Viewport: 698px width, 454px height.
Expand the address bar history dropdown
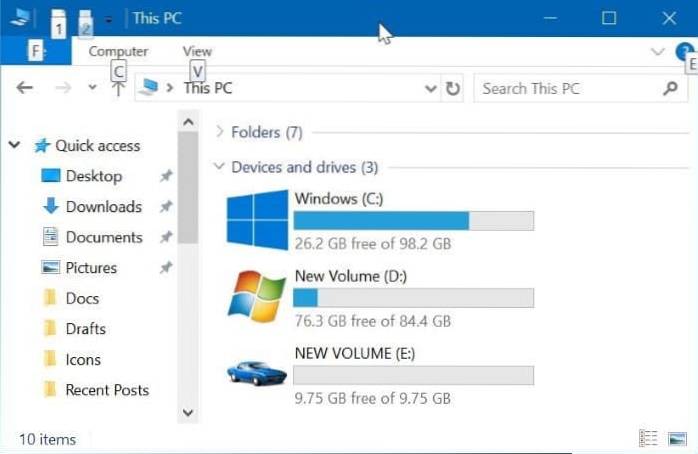430,89
